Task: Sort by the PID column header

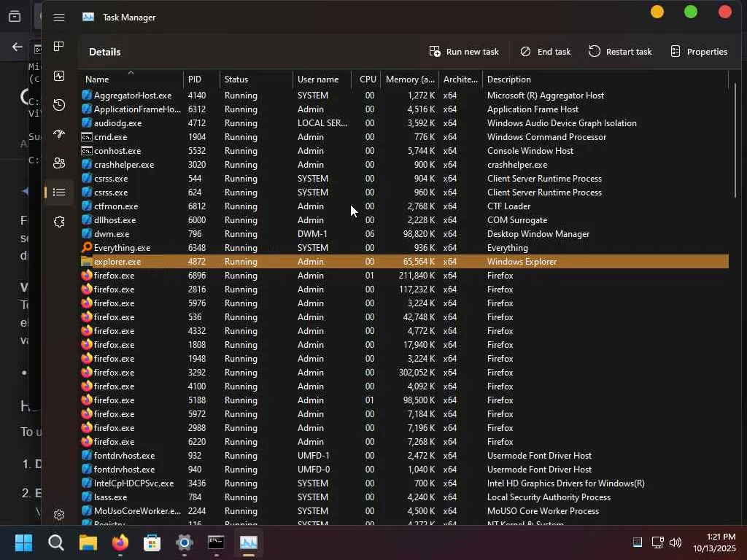Action: [201, 79]
